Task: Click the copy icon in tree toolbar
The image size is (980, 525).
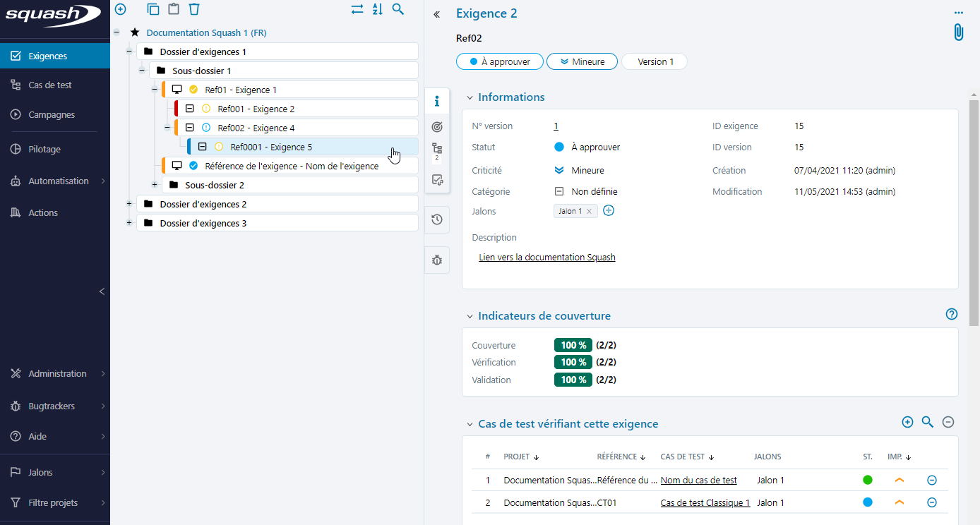Action: tap(153, 9)
